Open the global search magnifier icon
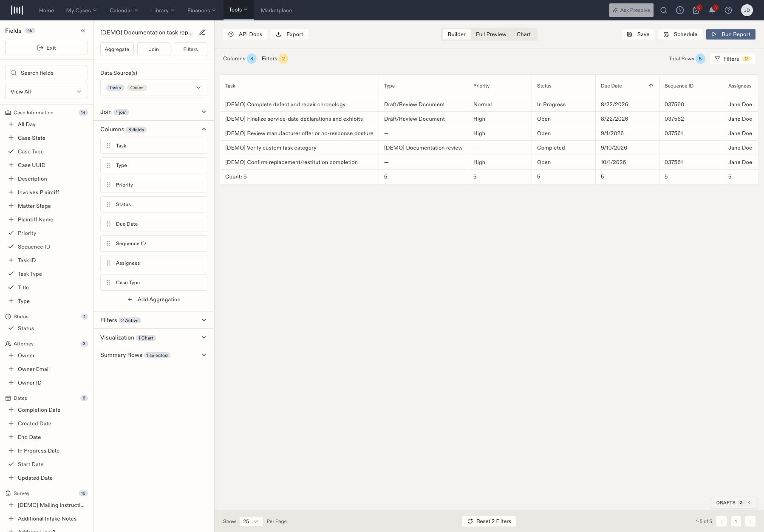 [x=664, y=10]
